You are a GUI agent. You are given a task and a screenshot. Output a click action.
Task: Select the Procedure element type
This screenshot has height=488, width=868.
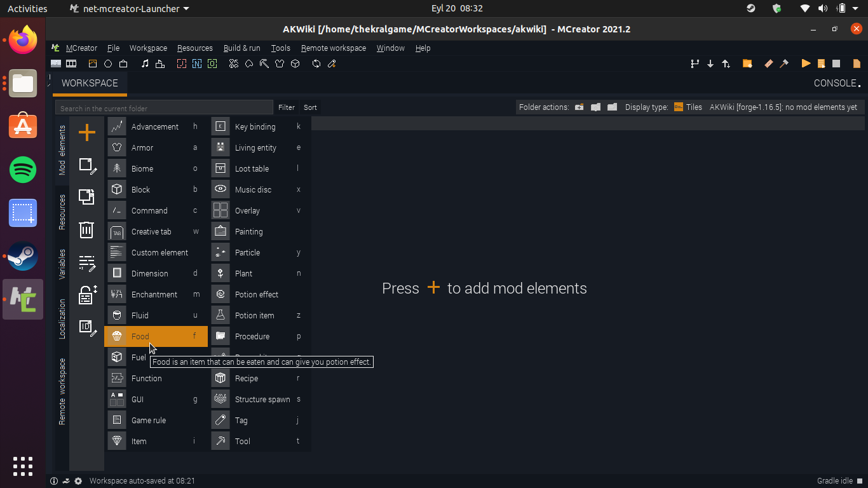259,336
